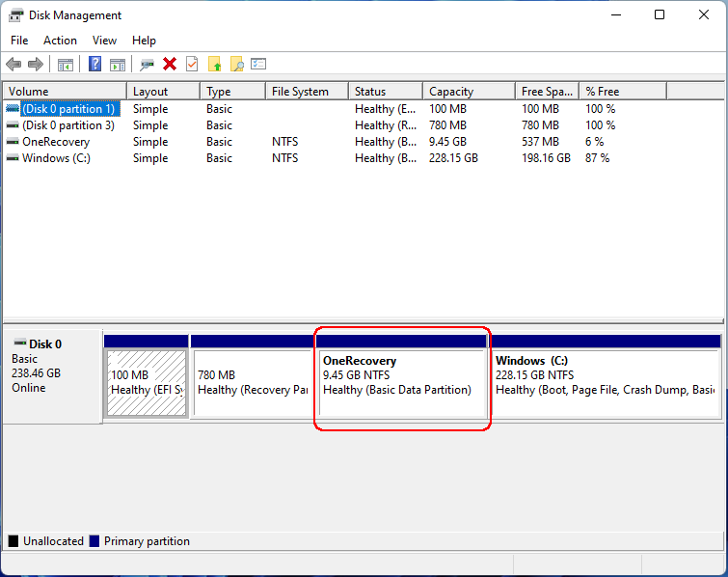
Task: Click the 198.16 GB free space cell
Action: [546, 158]
